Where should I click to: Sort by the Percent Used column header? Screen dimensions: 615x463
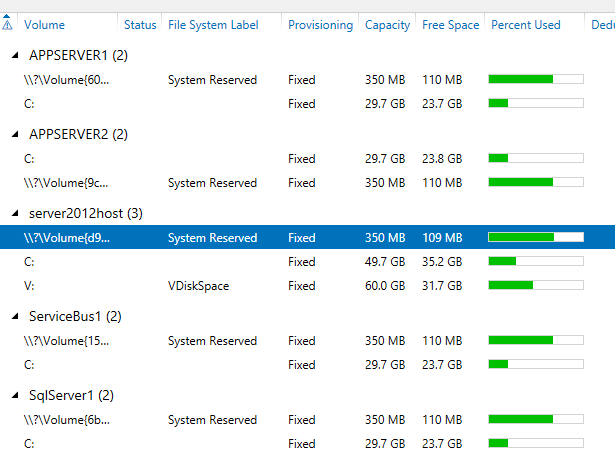tap(526, 25)
